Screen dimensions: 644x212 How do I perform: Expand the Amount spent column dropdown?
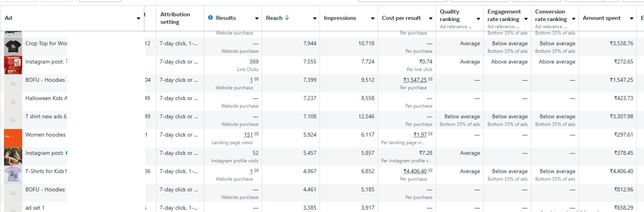tap(632, 18)
